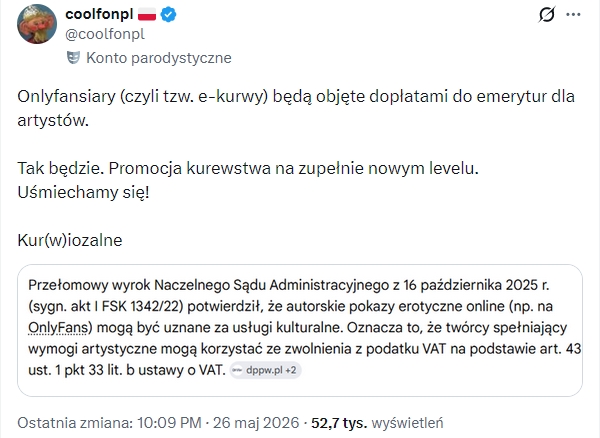Screen dimensions: 600x438
Task: Open the quoted card about the NSA ruling
Action: 300,331
